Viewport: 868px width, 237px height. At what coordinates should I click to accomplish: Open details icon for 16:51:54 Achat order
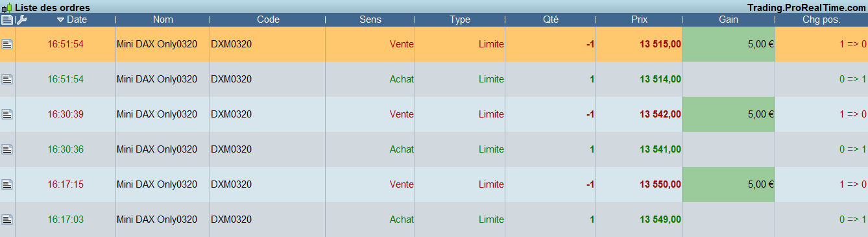[x=7, y=79]
